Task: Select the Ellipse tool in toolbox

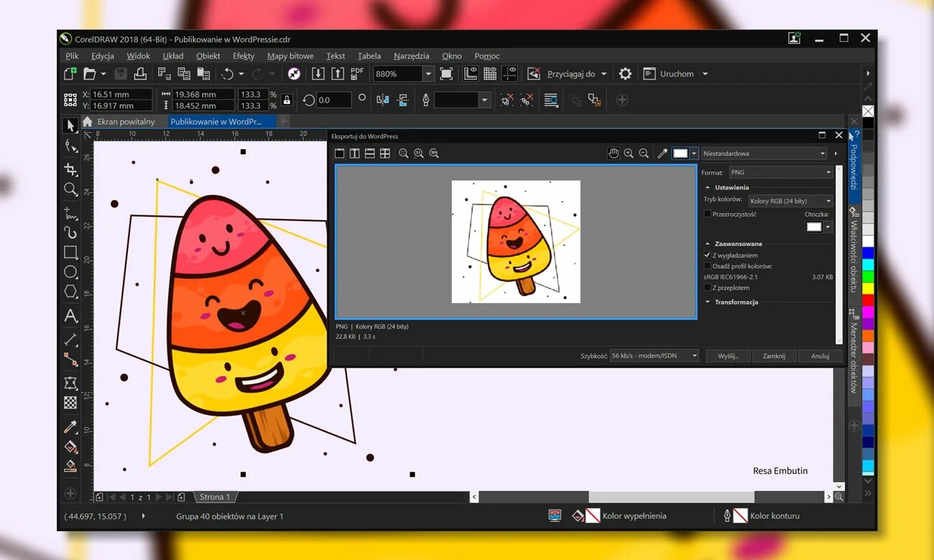Action: [70, 272]
